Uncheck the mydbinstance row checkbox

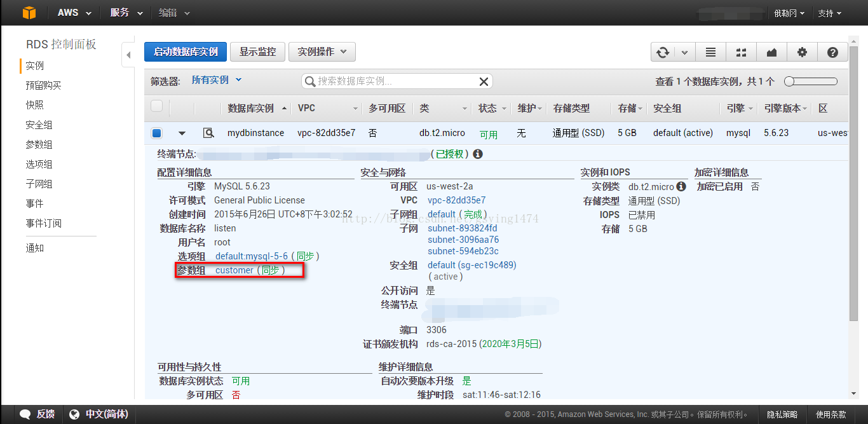point(156,133)
